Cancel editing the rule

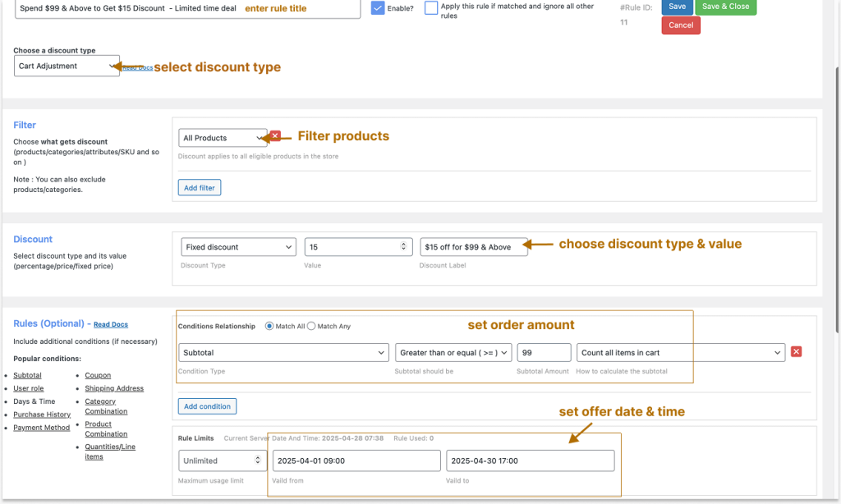point(681,25)
